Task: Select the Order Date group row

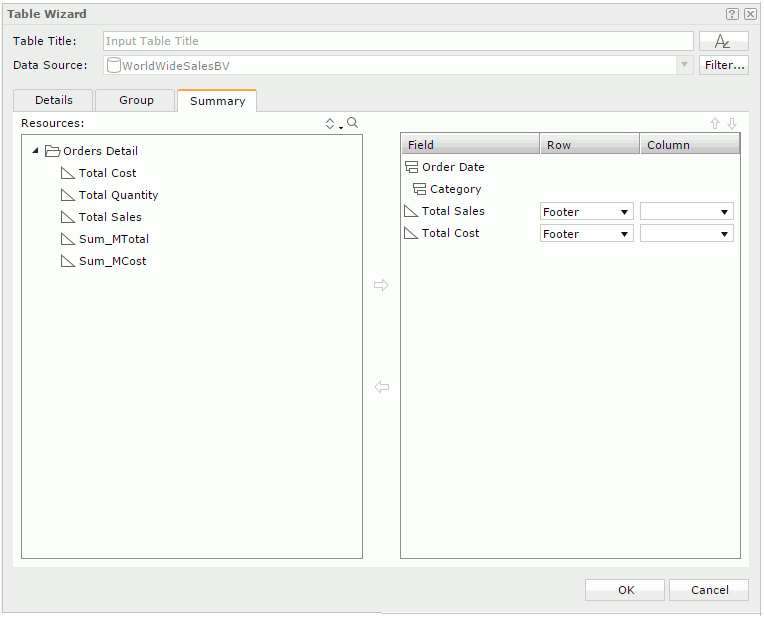Action: point(453,167)
